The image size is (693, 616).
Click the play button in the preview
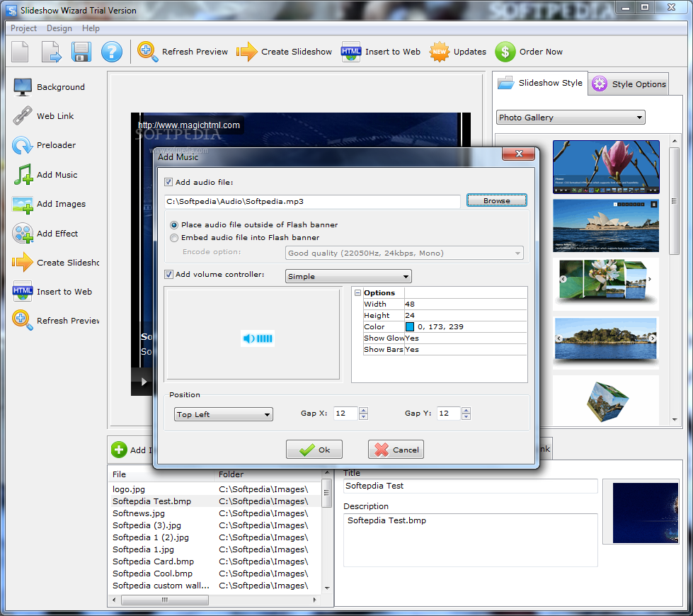tap(144, 382)
